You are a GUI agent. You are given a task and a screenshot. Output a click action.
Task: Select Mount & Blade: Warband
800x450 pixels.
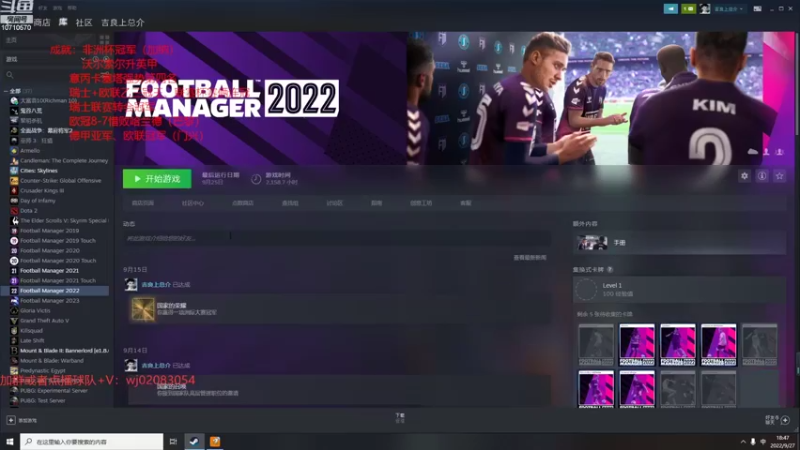coord(52,360)
